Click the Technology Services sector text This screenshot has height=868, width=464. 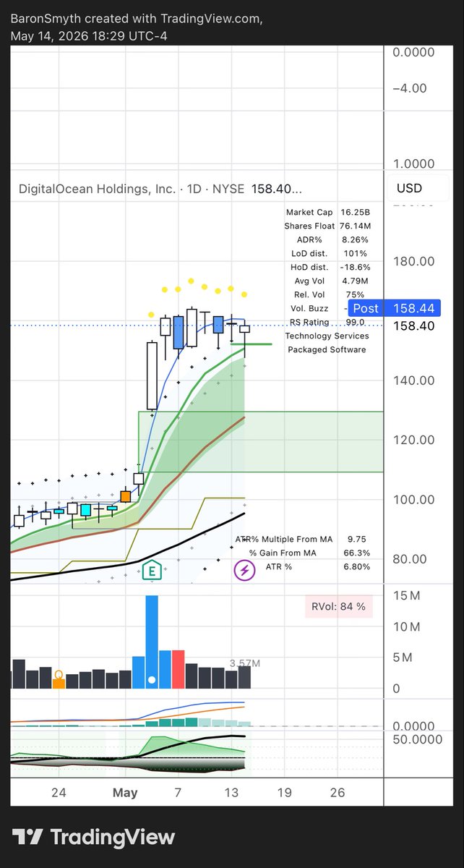click(x=327, y=336)
